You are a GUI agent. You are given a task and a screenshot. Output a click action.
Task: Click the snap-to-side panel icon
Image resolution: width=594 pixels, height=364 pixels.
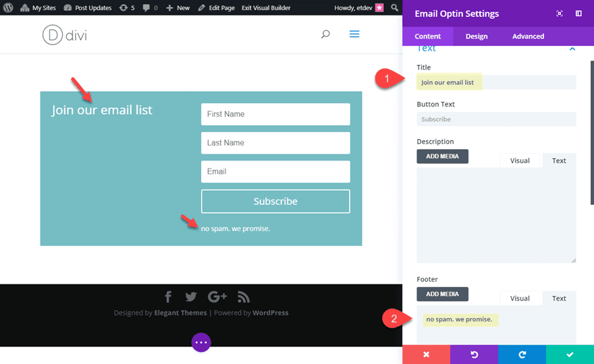click(578, 13)
